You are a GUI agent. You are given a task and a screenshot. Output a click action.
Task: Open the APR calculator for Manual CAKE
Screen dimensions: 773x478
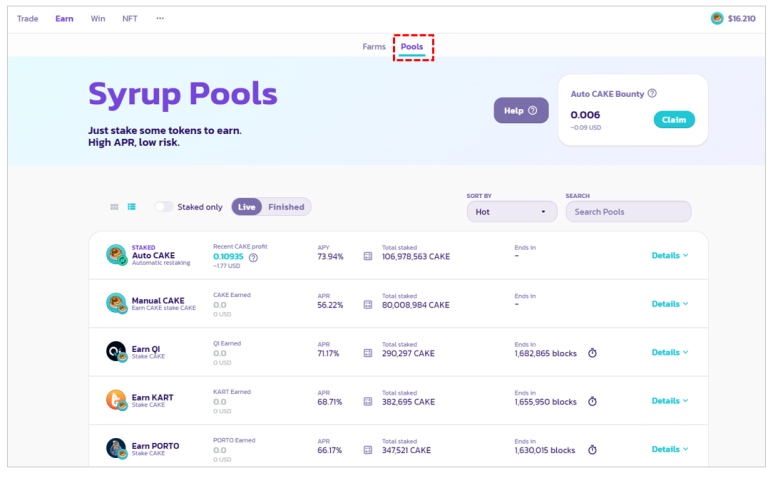[x=368, y=305]
